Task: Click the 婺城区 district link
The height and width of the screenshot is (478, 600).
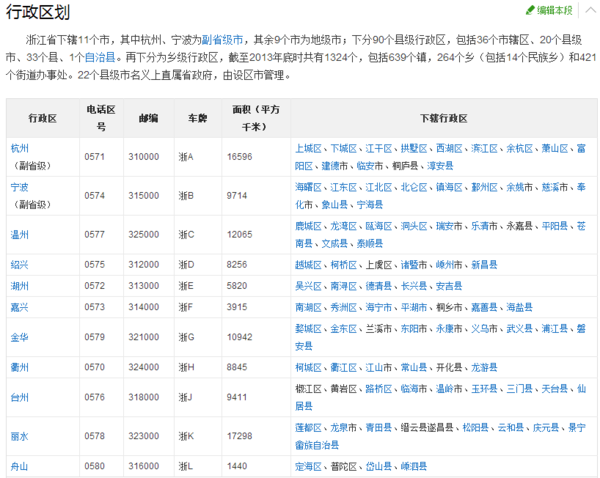Action: click(308, 329)
